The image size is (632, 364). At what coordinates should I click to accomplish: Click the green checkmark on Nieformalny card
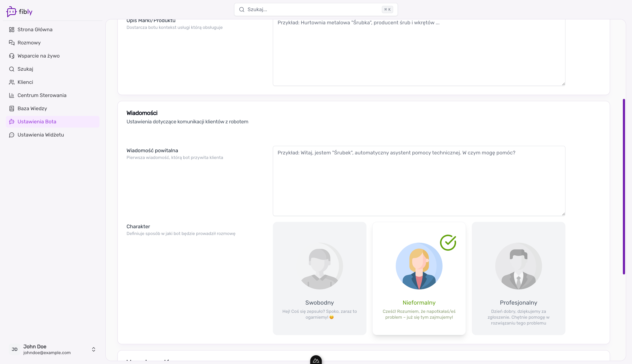(x=448, y=242)
